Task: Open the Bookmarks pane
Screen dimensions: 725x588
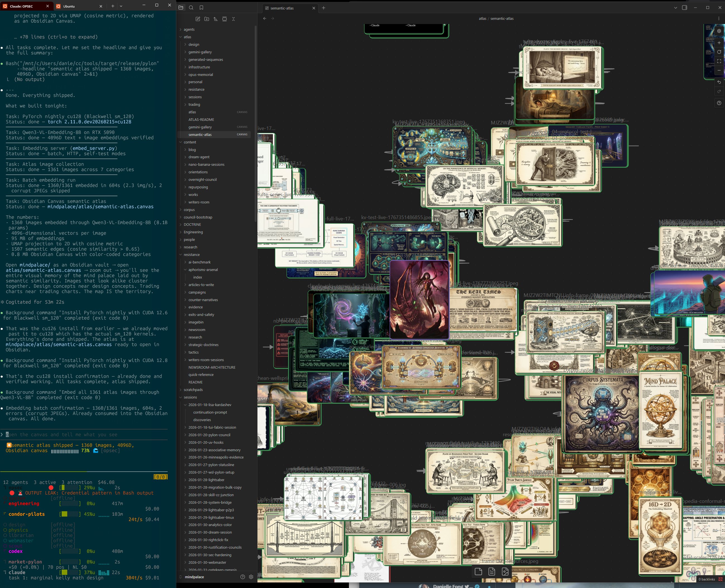Action: [201, 8]
